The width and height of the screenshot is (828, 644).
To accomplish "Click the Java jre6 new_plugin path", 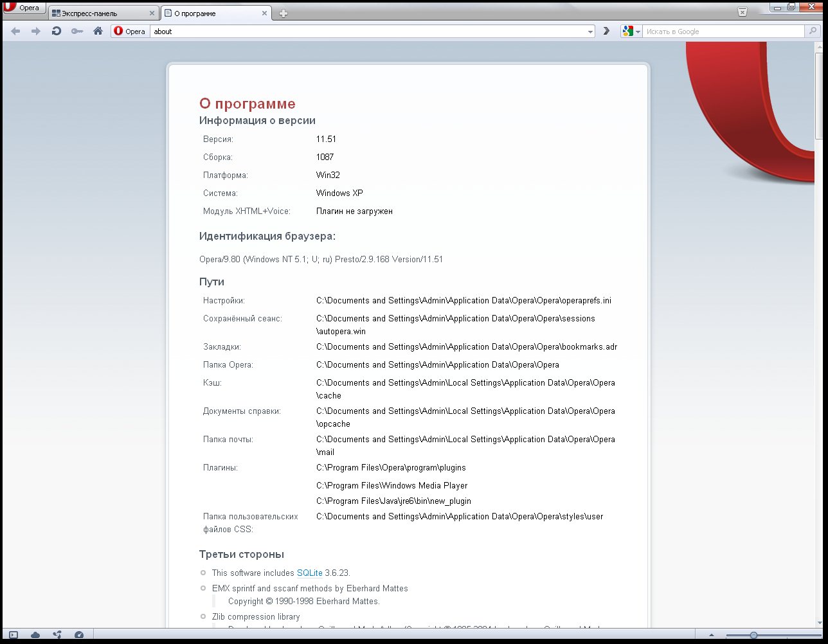I will coord(393,501).
